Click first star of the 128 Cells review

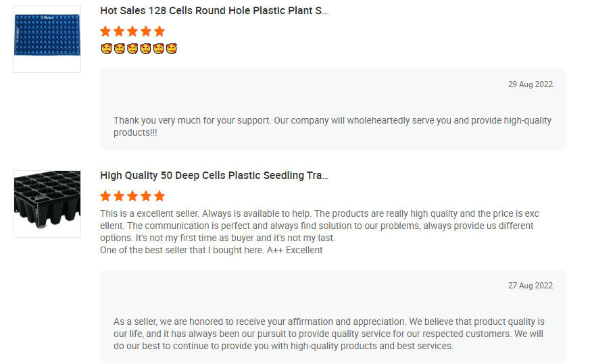(105, 31)
